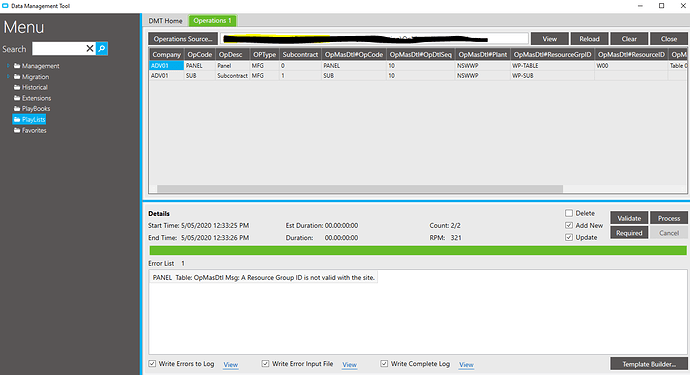Select the ADV01 cell in the PANEL row
The height and width of the screenshot is (375, 690).
click(x=166, y=66)
